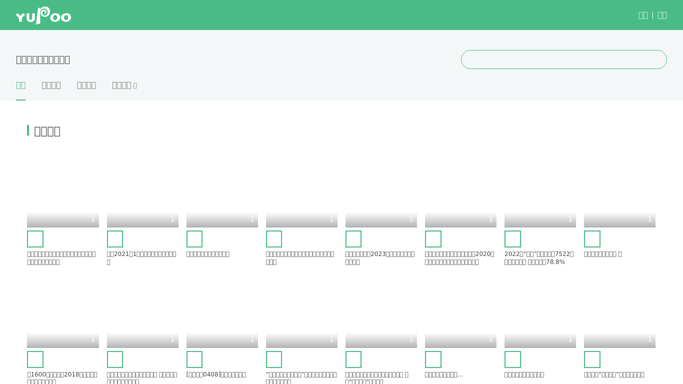Viewport: 683px width, 384px height.
Task: Open the album title ending with an ellipsis
Action: click(444, 374)
